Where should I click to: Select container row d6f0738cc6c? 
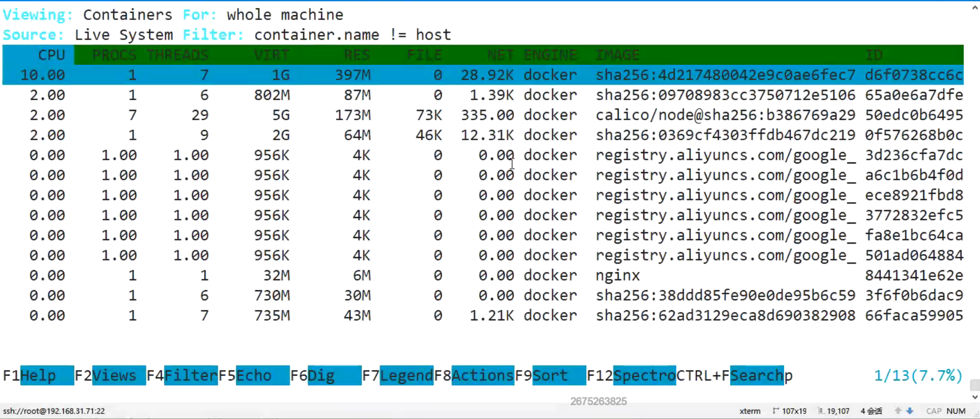(x=483, y=75)
